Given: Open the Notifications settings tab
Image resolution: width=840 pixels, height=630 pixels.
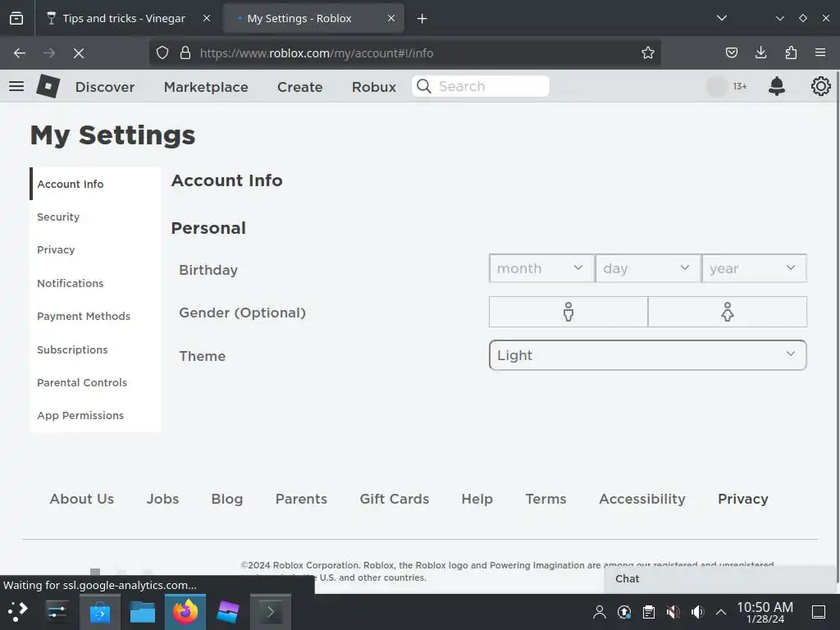Looking at the screenshot, I should click(95, 283).
